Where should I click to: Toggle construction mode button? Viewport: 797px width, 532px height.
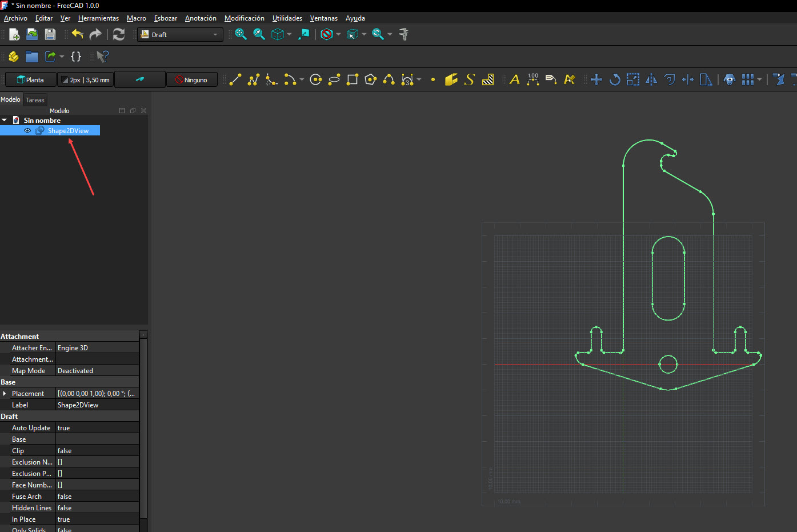[x=140, y=80]
